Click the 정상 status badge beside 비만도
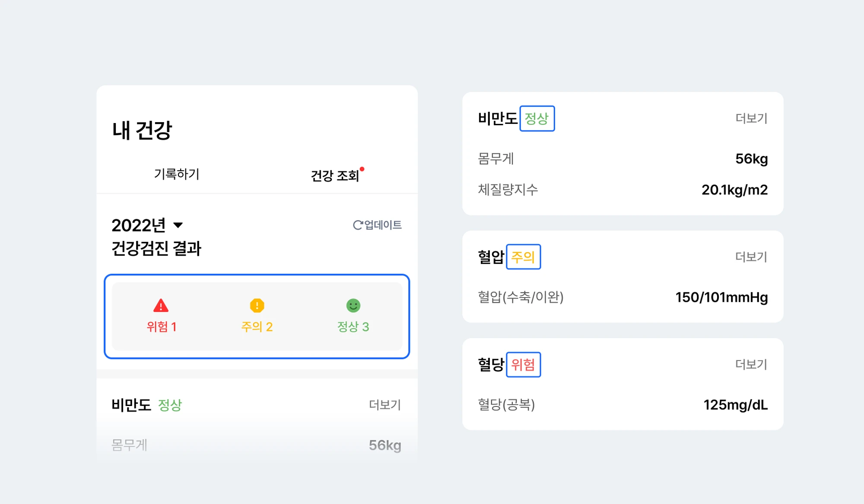The width and height of the screenshot is (864, 504). pyautogui.click(x=537, y=118)
